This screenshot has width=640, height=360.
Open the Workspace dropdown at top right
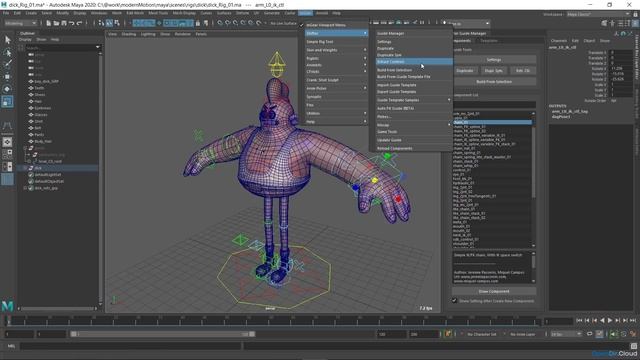coord(598,14)
